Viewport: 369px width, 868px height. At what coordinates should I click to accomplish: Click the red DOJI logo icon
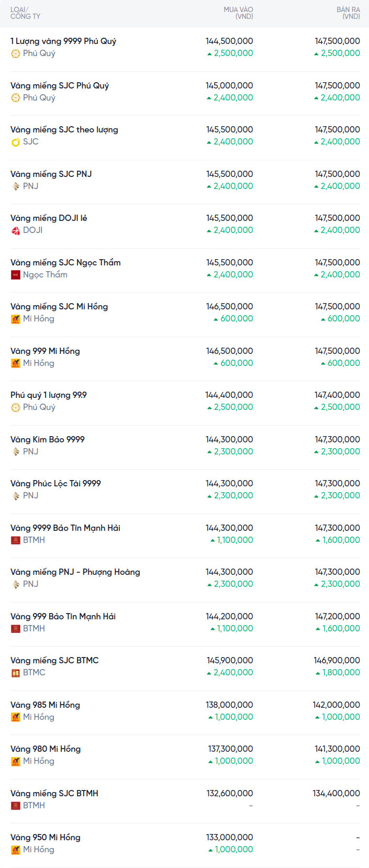pos(16,230)
